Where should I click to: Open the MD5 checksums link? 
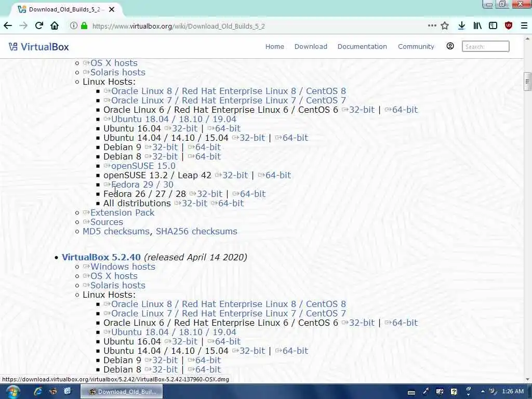[116, 231]
